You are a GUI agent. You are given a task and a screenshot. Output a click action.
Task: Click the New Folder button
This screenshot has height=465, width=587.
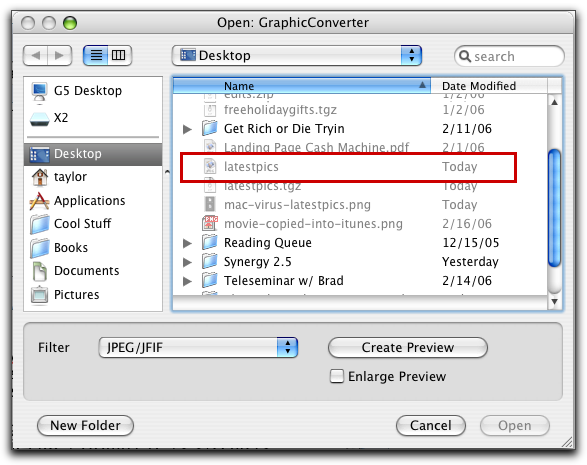coord(85,425)
